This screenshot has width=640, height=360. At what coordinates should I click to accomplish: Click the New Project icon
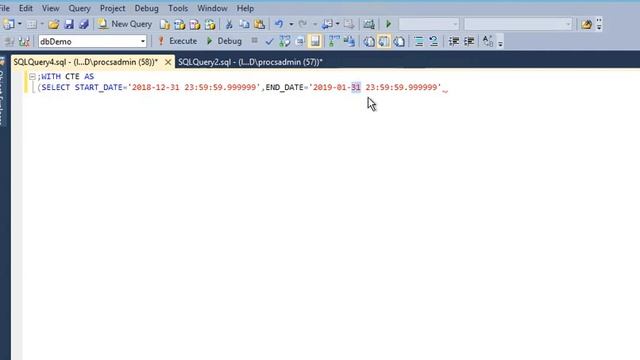pyautogui.click(x=8, y=24)
